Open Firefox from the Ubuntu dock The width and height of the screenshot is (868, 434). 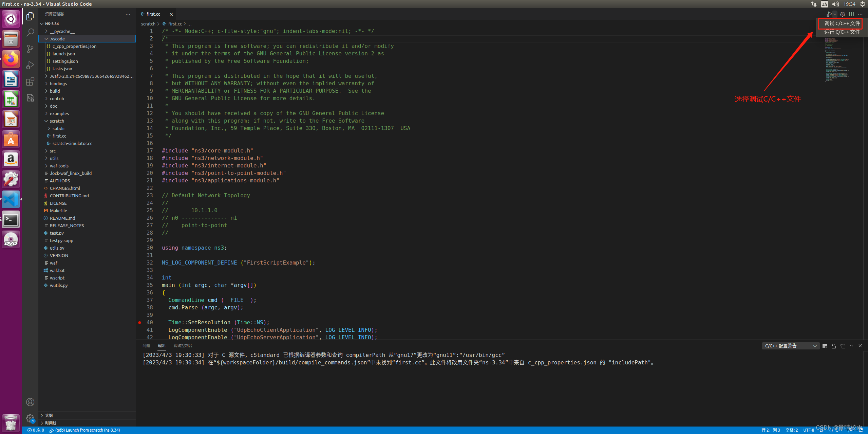click(x=11, y=59)
